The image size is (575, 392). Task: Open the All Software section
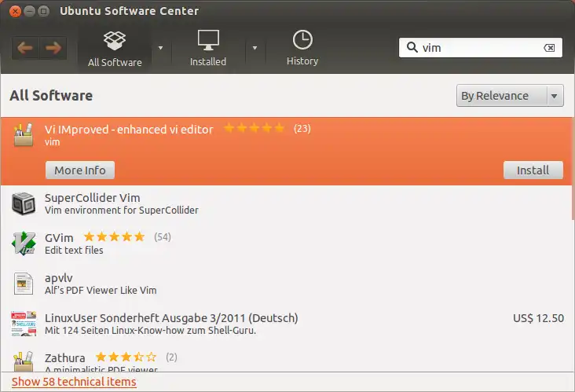coord(115,49)
